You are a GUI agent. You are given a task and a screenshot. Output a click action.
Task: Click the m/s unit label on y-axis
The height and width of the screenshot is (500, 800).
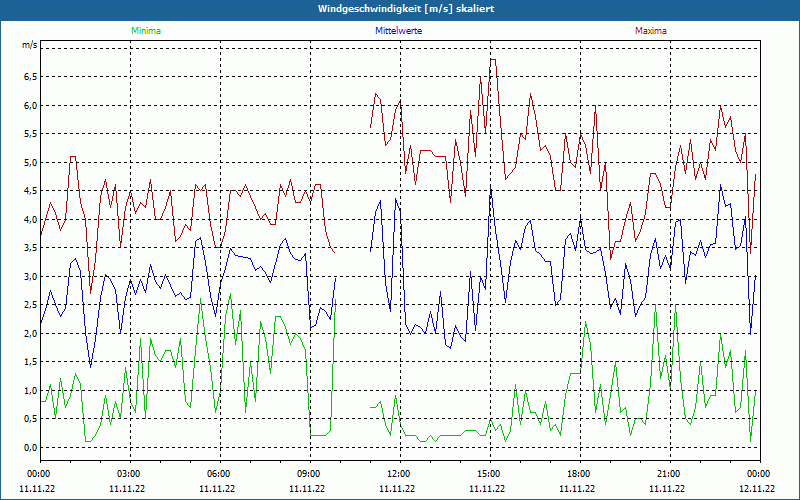coord(30,45)
